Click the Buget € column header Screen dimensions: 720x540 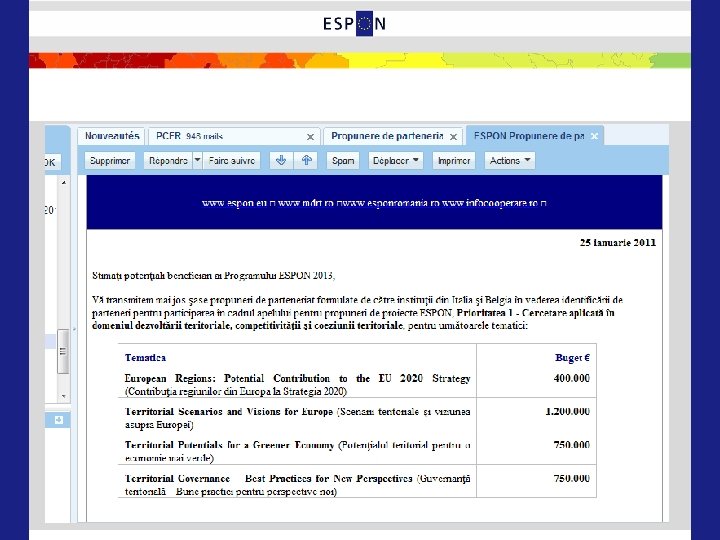point(572,358)
